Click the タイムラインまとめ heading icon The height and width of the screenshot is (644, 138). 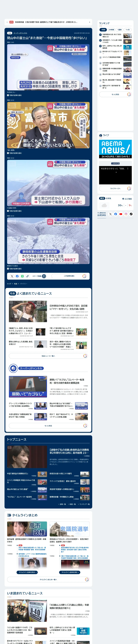point(9,515)
